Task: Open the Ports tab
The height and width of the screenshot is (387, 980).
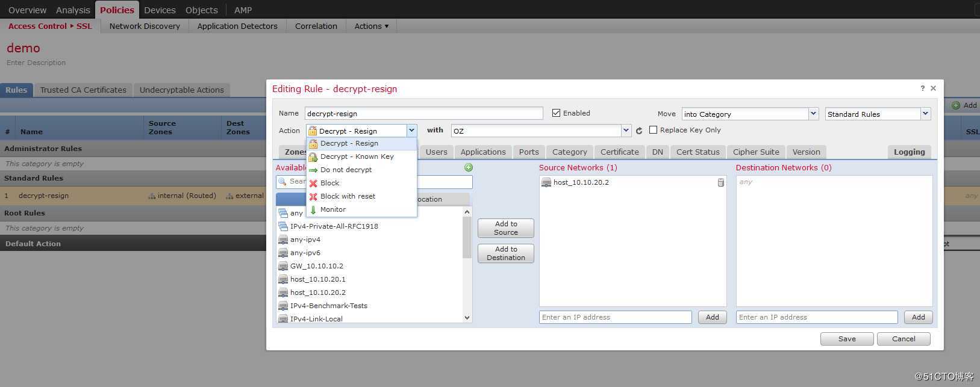Action: 529,152
